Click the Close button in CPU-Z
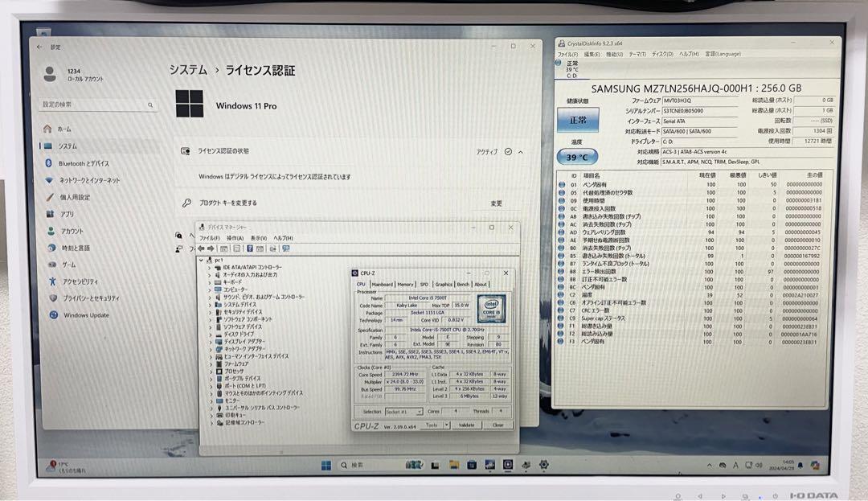The height and width of the screenshot is (501, 868). [x=497, y=425]
